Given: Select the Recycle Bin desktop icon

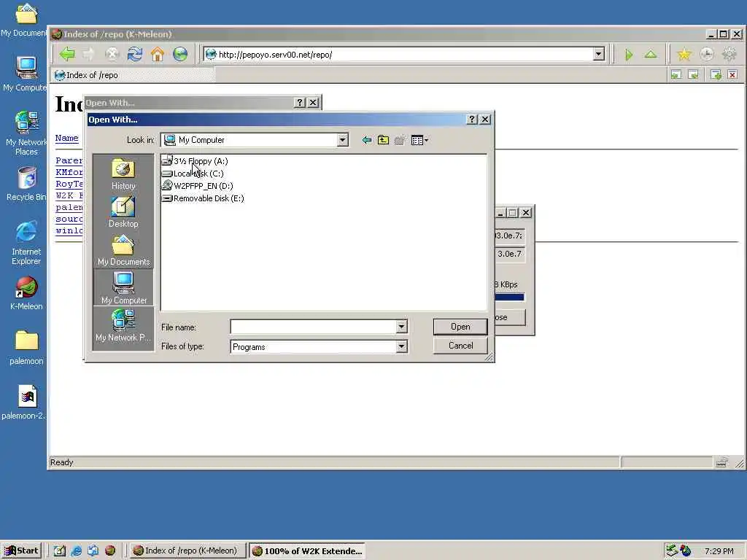Looking at the screenshot, I should point(26,184).
